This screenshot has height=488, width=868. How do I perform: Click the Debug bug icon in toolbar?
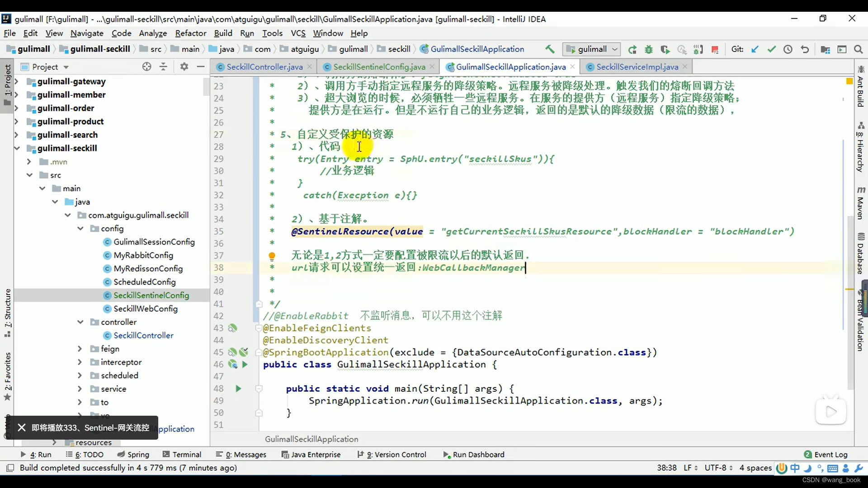click(x=649, y=49)
